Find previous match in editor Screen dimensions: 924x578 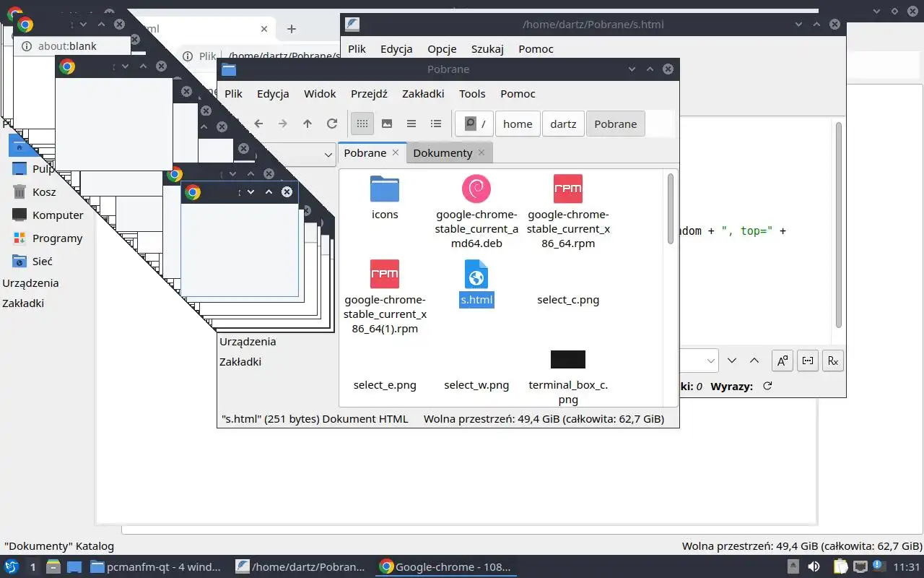pyautogui.click(x=754, y=361)
